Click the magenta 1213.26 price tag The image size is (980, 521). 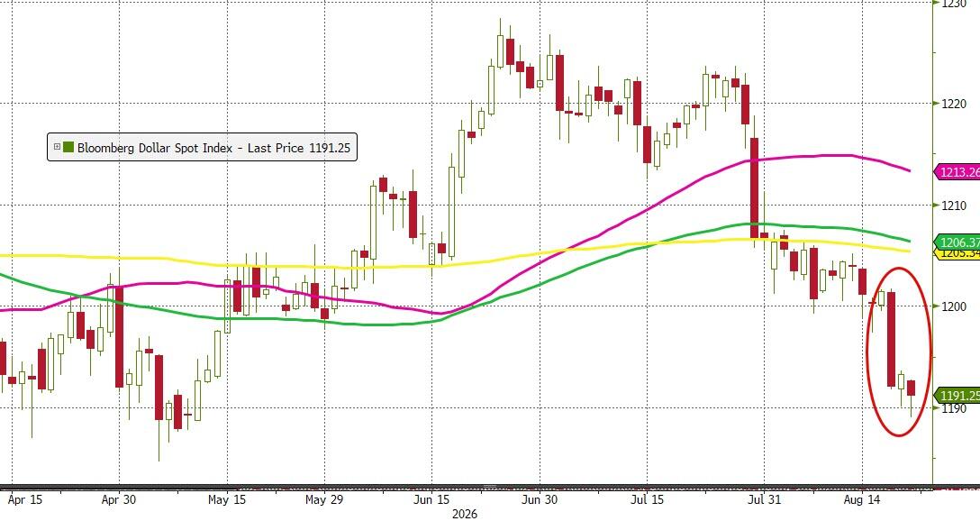click(x=958, y=171)
